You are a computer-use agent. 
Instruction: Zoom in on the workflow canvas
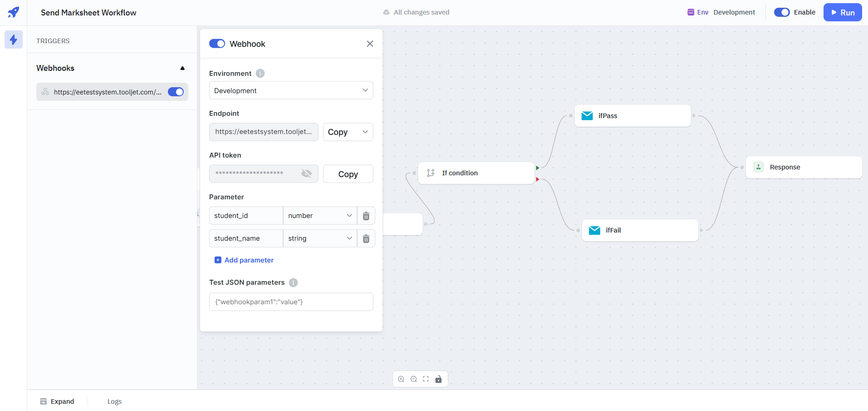[401, 379]
